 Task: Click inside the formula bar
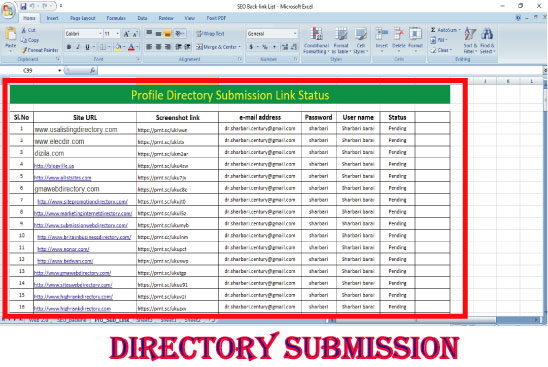320,71
